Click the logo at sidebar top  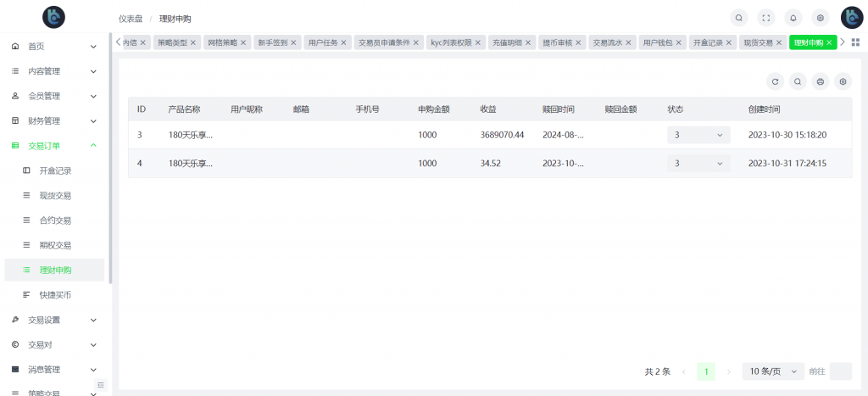[x=53, y=17]
